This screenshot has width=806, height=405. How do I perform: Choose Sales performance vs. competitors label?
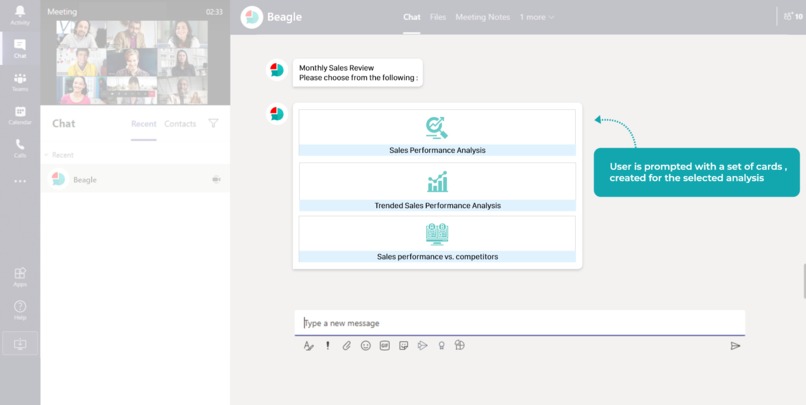[x=437, y=256]
